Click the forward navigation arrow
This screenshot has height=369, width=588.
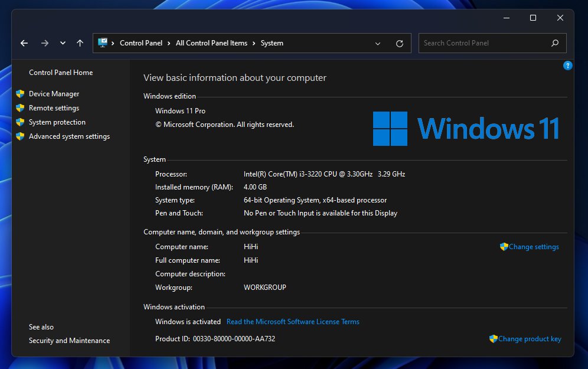tap(45, 43)
